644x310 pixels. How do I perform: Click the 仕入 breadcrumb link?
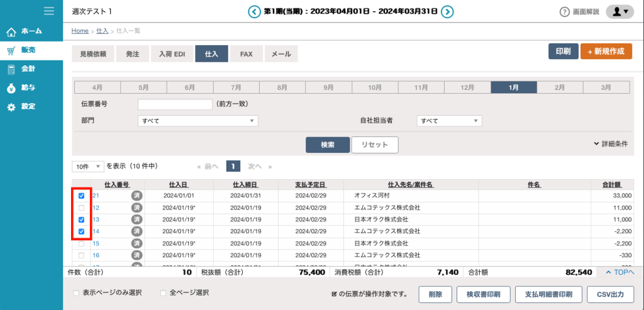[x=103, y=31]
